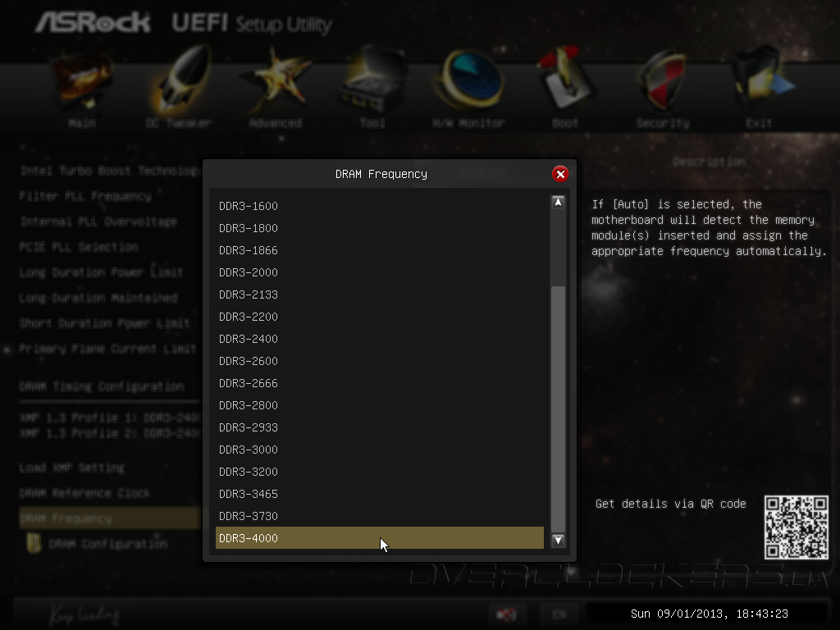This screenshot has height=630, width=840.
Task: Select DDR3-2800 in the list
Action: click(379, 405)
